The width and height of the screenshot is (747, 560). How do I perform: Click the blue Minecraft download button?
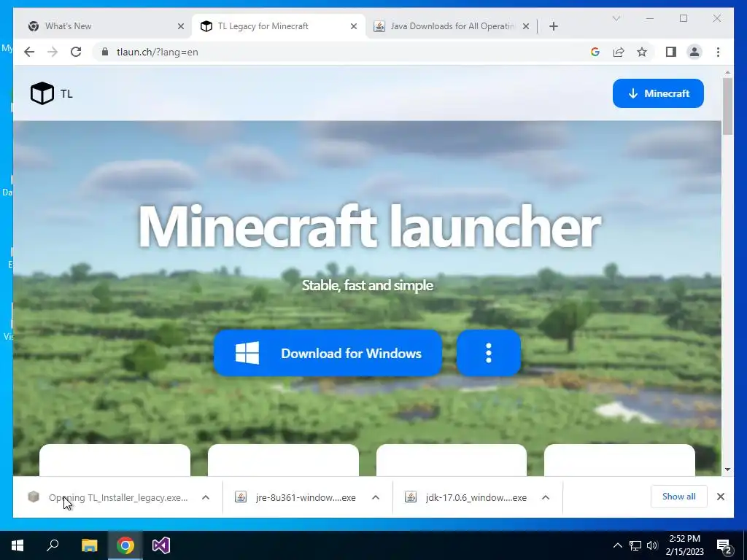point(658,93)
